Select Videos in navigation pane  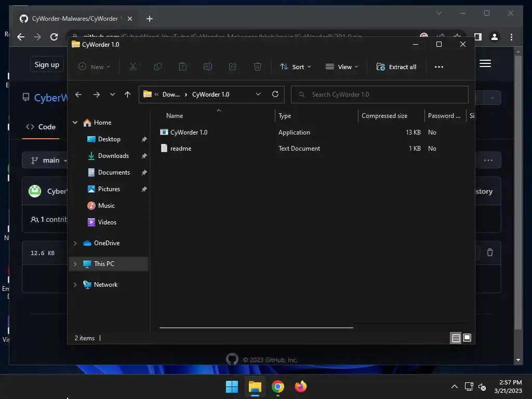click(x=107, y=222)
